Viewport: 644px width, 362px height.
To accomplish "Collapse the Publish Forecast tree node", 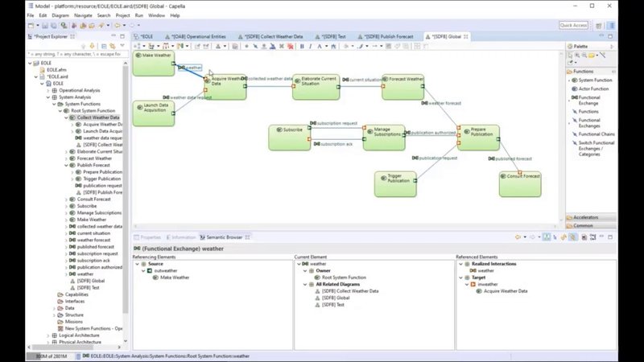I will pos(66,165).
